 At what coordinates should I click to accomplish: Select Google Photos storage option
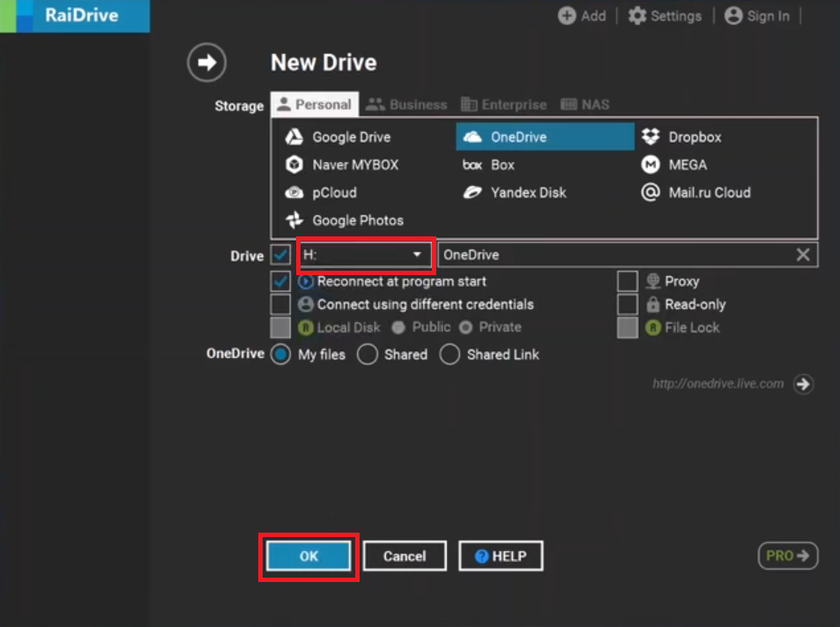[357, 220]
